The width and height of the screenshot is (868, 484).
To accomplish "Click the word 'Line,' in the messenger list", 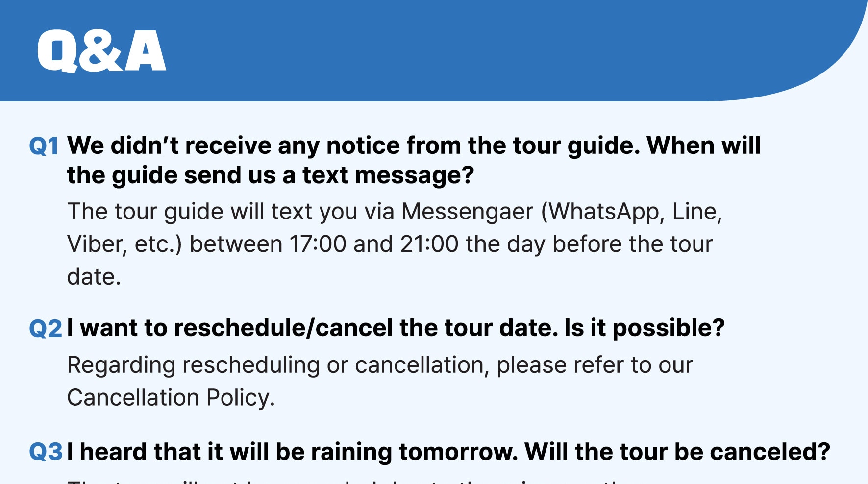I will click(x=697, y=212).
